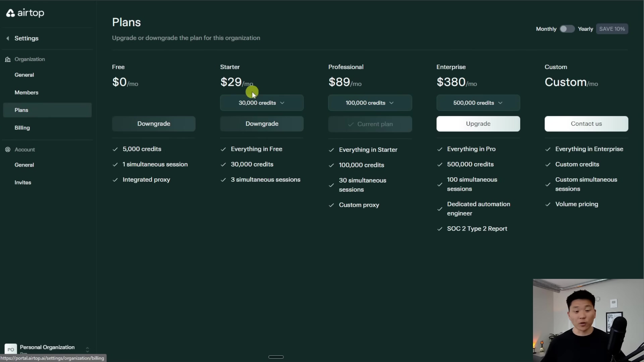Click the $89/mo Professional price
This screenshot has height=362, width=644.
pyautogui.click(x=345, y=82)
